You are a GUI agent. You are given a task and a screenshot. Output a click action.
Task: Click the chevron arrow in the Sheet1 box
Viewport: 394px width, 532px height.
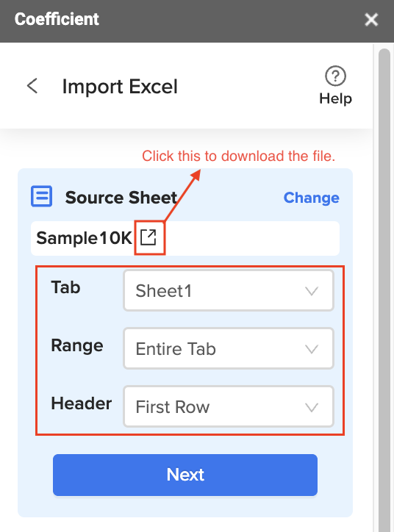tap(311, 291)
